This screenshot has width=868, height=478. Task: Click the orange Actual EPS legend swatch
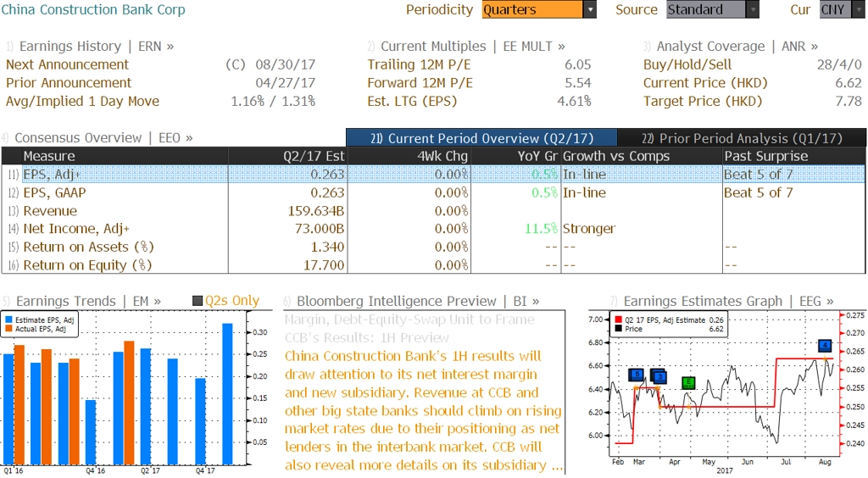coord(8,329)
